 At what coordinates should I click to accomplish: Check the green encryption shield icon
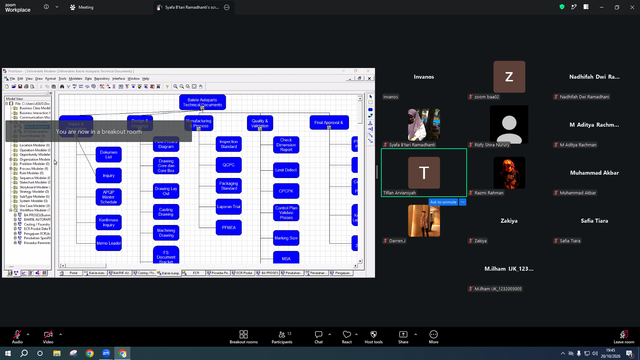[x=562, y=7]
